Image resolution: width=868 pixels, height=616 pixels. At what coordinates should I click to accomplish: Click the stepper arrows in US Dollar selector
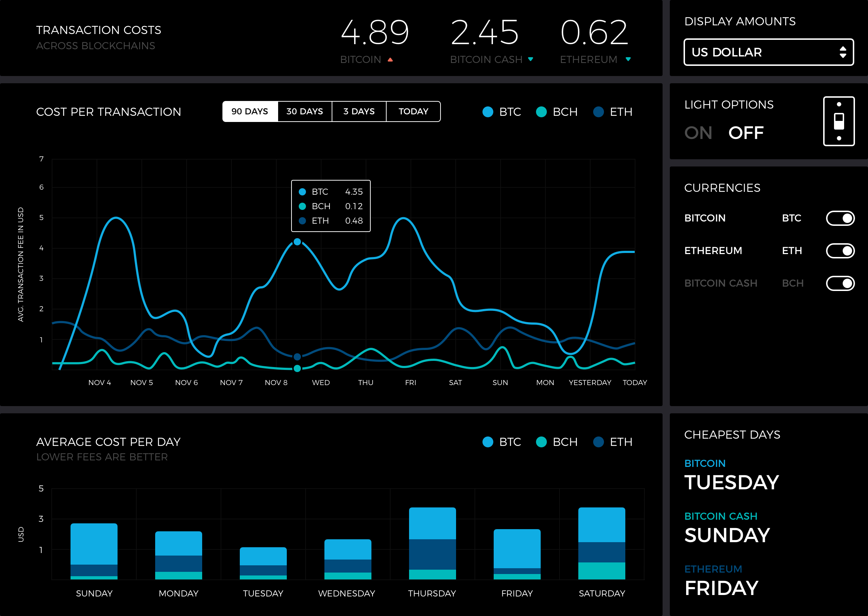pos(843,52)
